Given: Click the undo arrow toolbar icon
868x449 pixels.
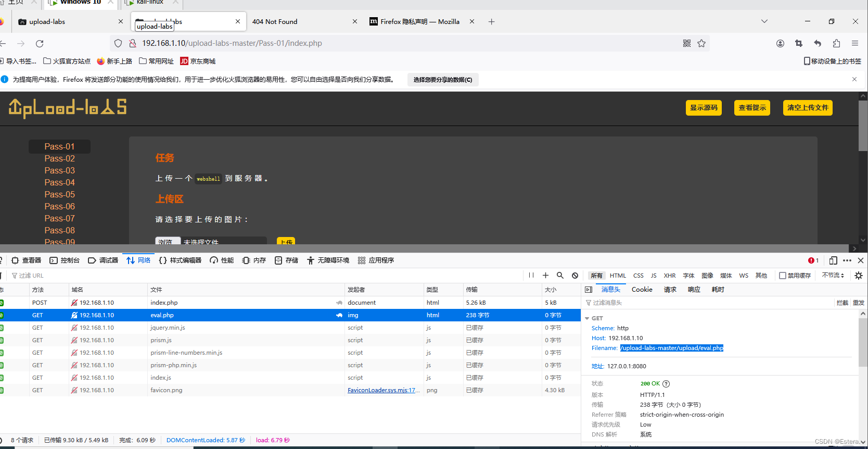Looking at the screenshot, I should click(818, 43).
